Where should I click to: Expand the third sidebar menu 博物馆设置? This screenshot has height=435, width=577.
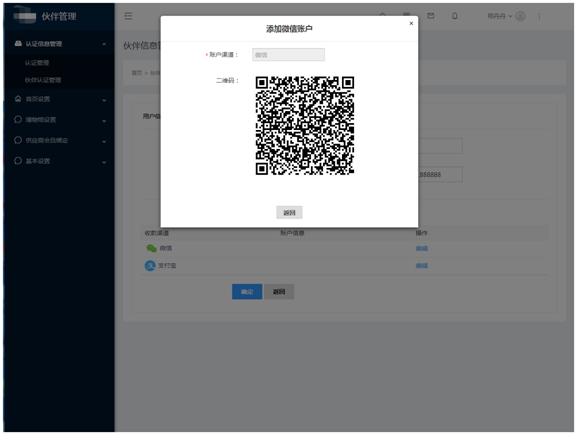pyautogui.click(x=104, y=121)
